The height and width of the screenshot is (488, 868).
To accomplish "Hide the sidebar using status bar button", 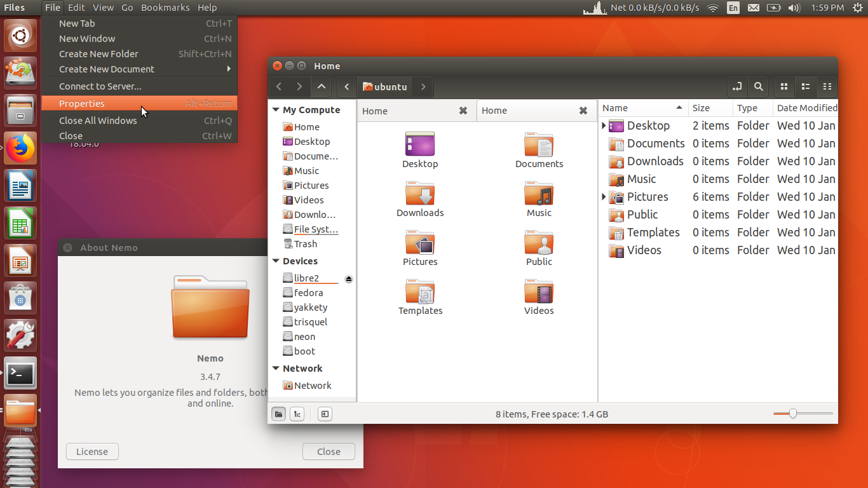I will [325, 414].
